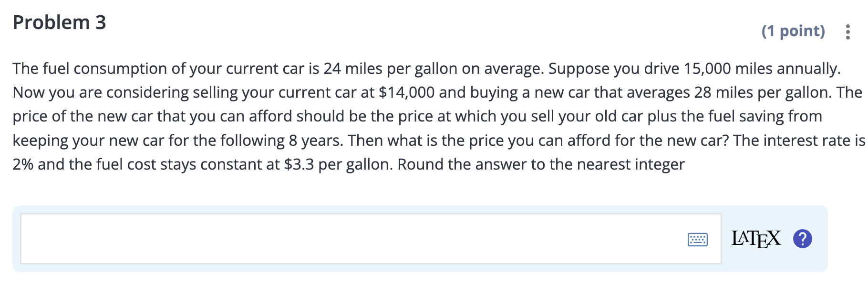Click the "(1 point)" label
Image resolution: width=868 pixels, height=283 pixels.
[x=793, y=31]
